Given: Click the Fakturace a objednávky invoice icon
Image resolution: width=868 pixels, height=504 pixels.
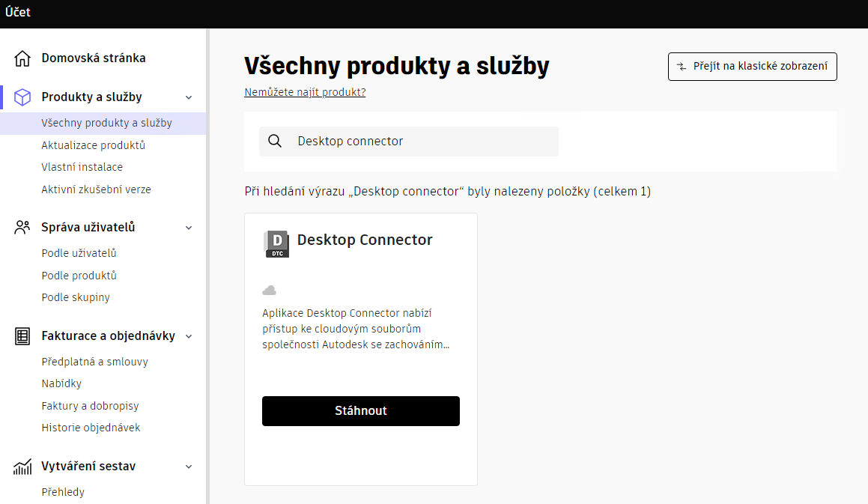Looking at the screenshot, I should click(22, 336).
